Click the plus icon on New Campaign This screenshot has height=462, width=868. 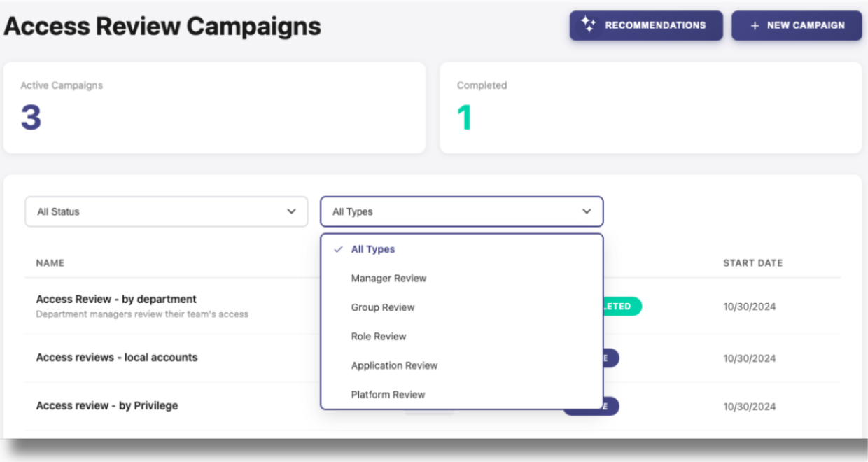coord(755,26)
